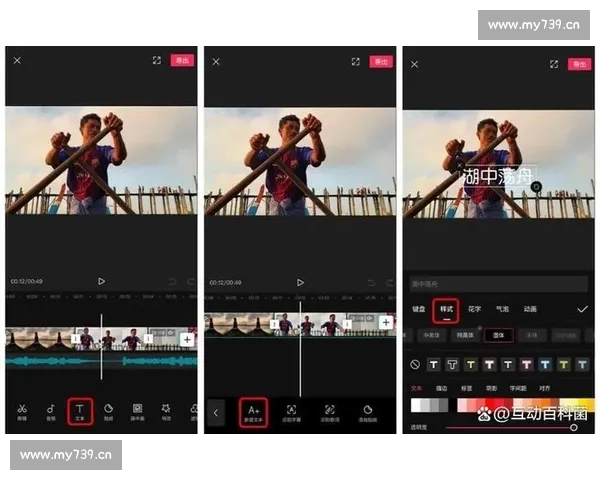The width and height of the screenshot is (600, 480).
Task: Add clip with plus button in middle screen
Action: pyautogui.click(x=386, y=323)
